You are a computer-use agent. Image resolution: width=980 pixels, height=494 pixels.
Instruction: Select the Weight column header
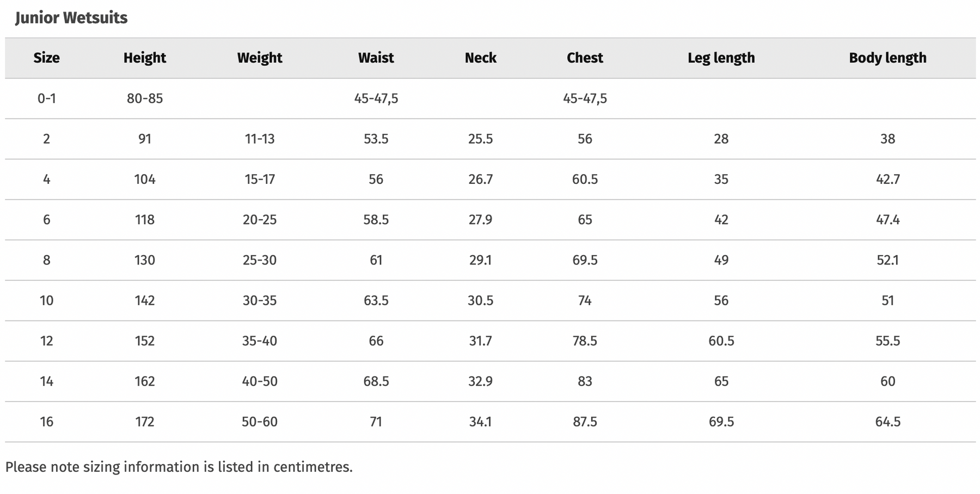pyautogui.click(x=260, y=58)
